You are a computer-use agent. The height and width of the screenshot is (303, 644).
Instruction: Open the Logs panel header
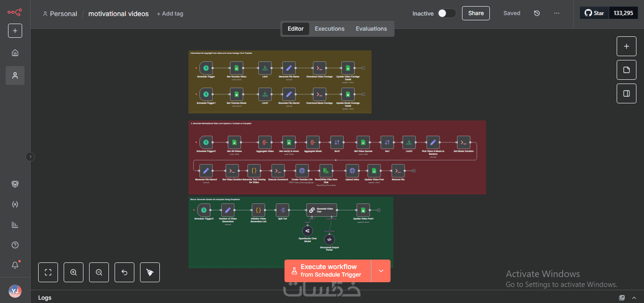tap(45, 297)
